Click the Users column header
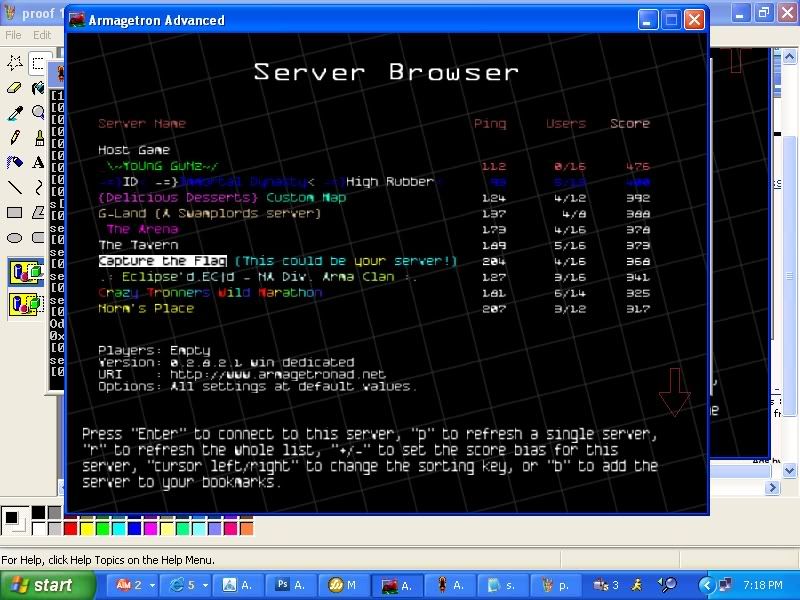Image resolution: width=800 pixels, height=600 pixels. pyautogui.click(x=566, y=123)
